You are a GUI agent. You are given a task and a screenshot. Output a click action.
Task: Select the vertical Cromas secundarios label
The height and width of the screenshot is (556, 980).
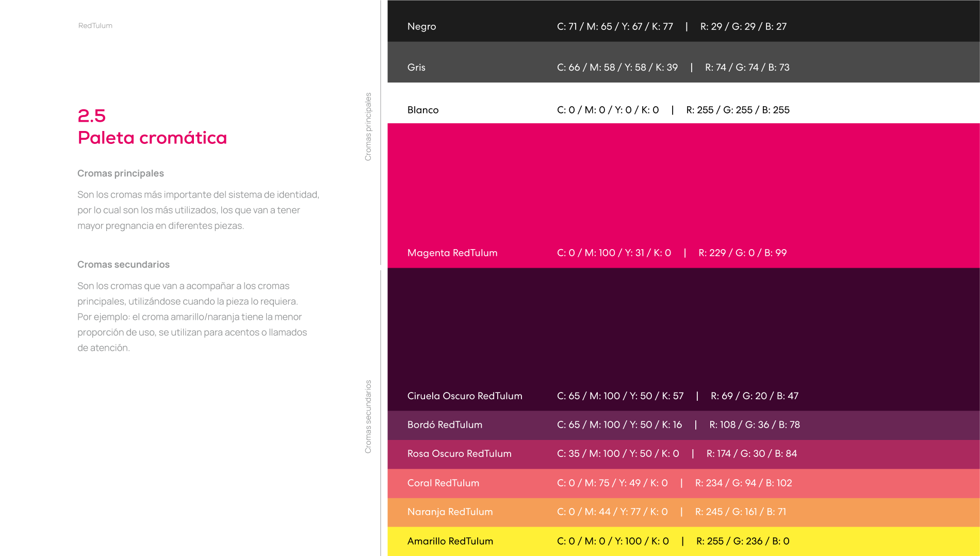[368, 417]
